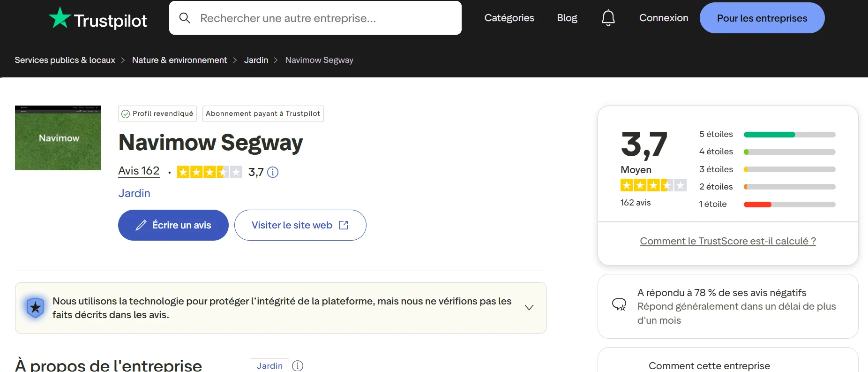
Task: Click the Navimow Segway title heading
Action: coord(210,143)
